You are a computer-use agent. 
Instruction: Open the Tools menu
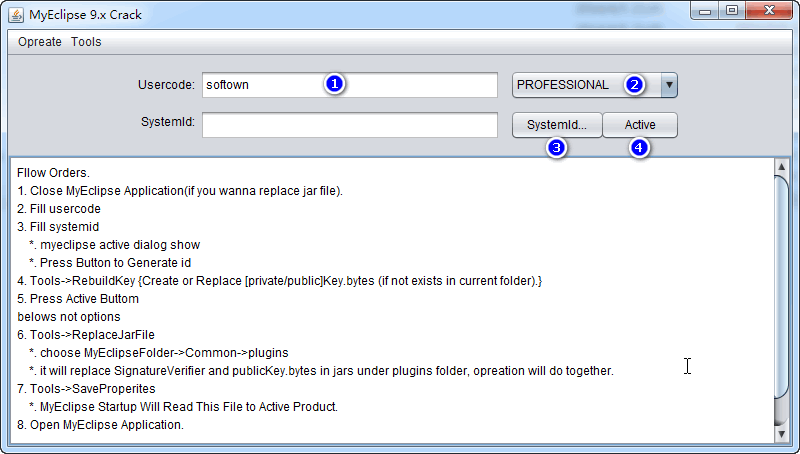point(86,42)
